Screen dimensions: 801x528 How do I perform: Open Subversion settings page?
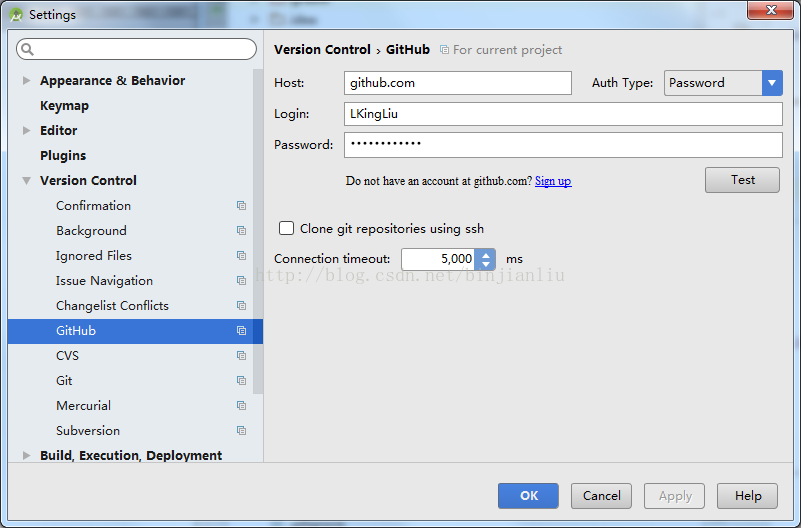88,430
